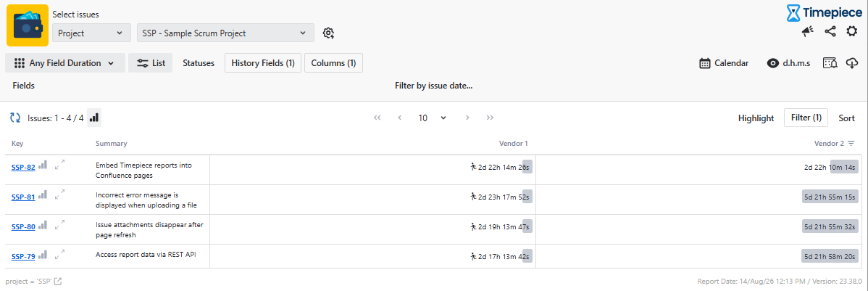Open the SSP - Sample Scrum Project dropdown
This screenshot has height=291, width=868.
point(225,33)
